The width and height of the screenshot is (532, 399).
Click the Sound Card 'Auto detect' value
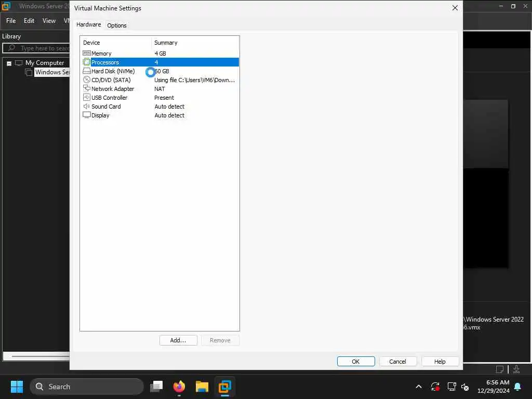[169, 106]
